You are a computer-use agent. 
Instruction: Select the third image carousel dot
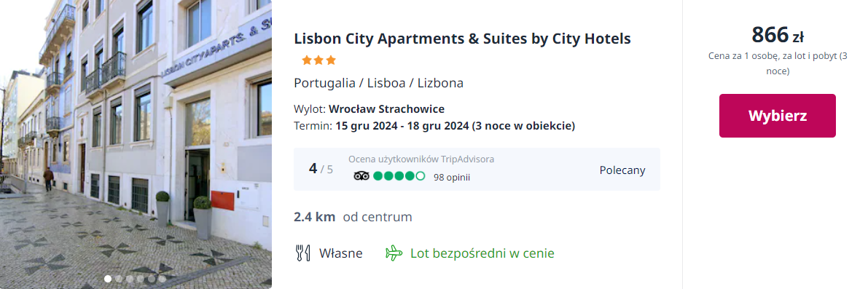click(130, 279)
